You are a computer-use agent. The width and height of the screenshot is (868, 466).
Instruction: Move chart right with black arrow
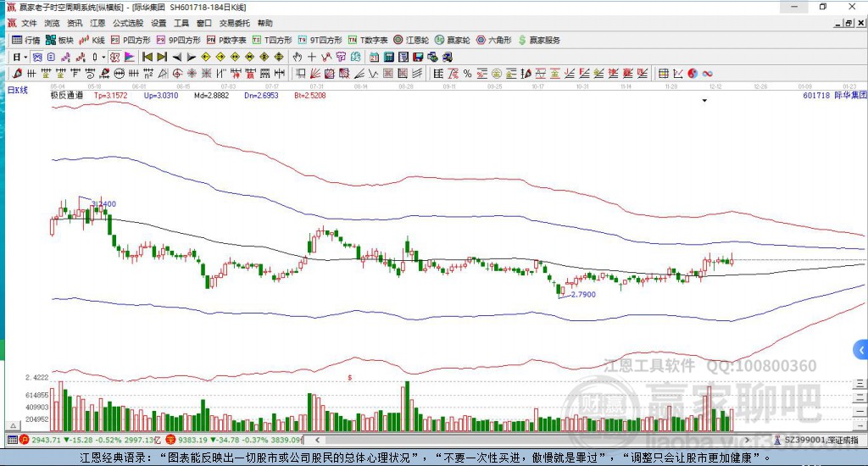191,57
